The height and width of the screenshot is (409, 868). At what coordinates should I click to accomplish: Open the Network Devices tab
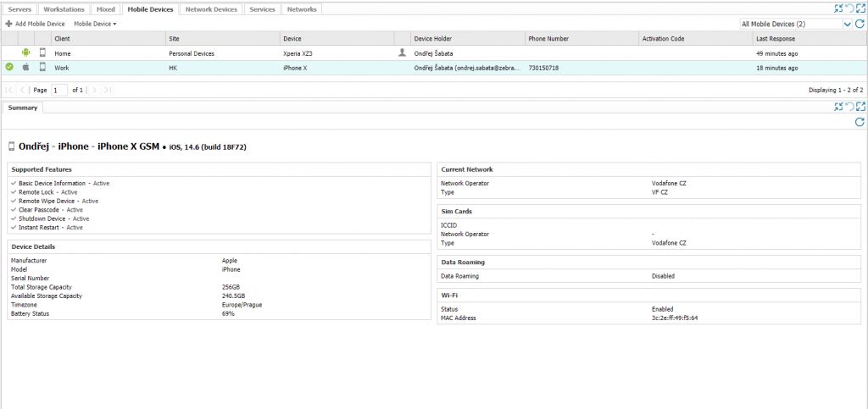pyautogui.click(x=211, y=9)
